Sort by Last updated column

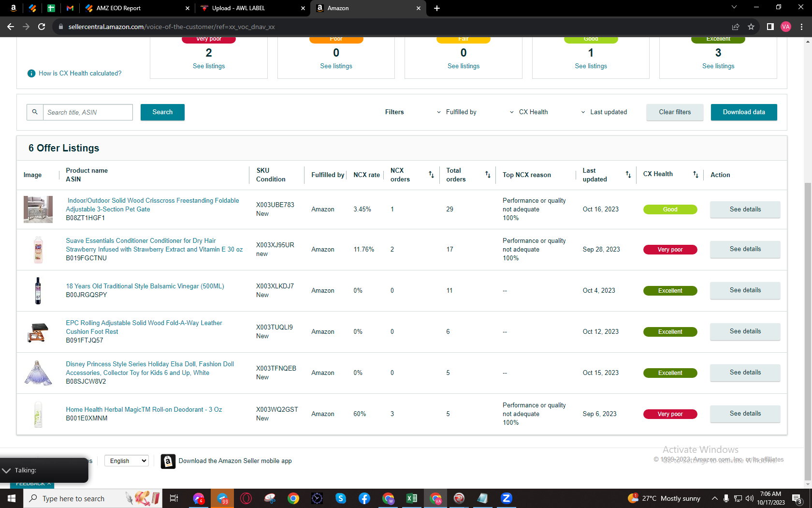628,175
